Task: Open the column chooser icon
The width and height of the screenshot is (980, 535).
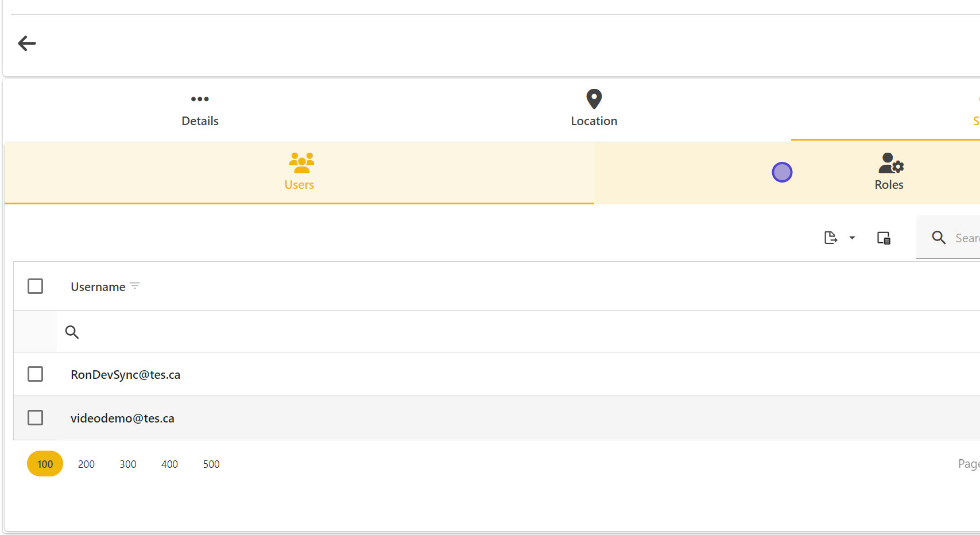Action: [884, 238]
